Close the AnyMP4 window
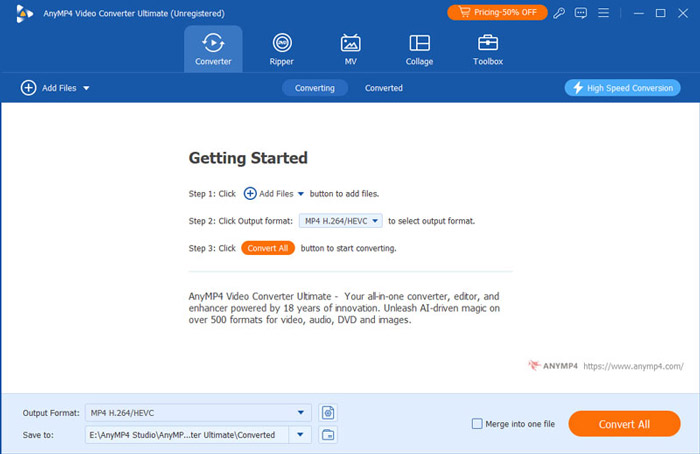 click(683, 13)
